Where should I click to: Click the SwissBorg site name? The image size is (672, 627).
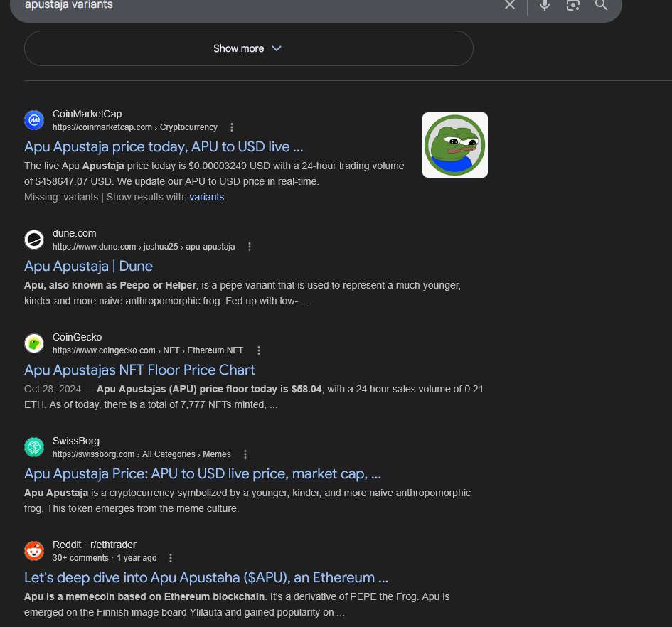click(76, 441)
